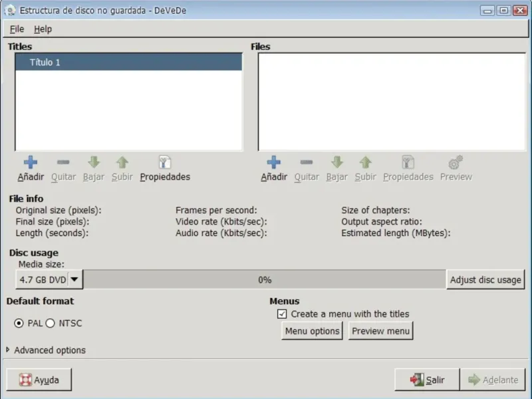The height and width of the screenshot is (399, 532).
Task: Click the 'Size of chapters:' label
Action: [376, 210]
